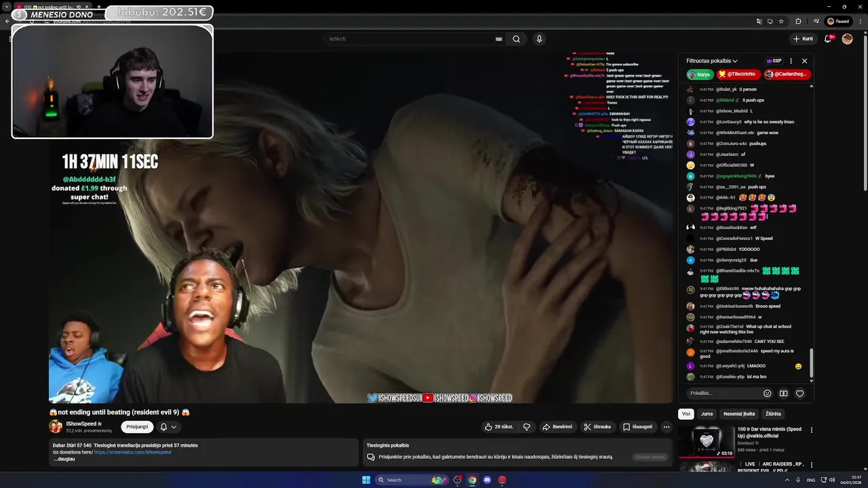Click the chat speech-bubble icon under Tiesioginis pokalbis
868x488 pixels.
[371, 457]
